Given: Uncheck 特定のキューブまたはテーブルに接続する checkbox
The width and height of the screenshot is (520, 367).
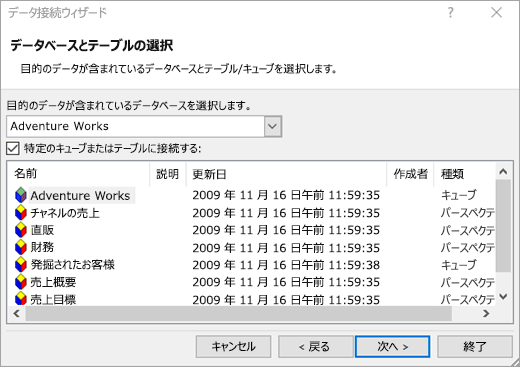Looking at the screenshot, I should click(13, 148).
